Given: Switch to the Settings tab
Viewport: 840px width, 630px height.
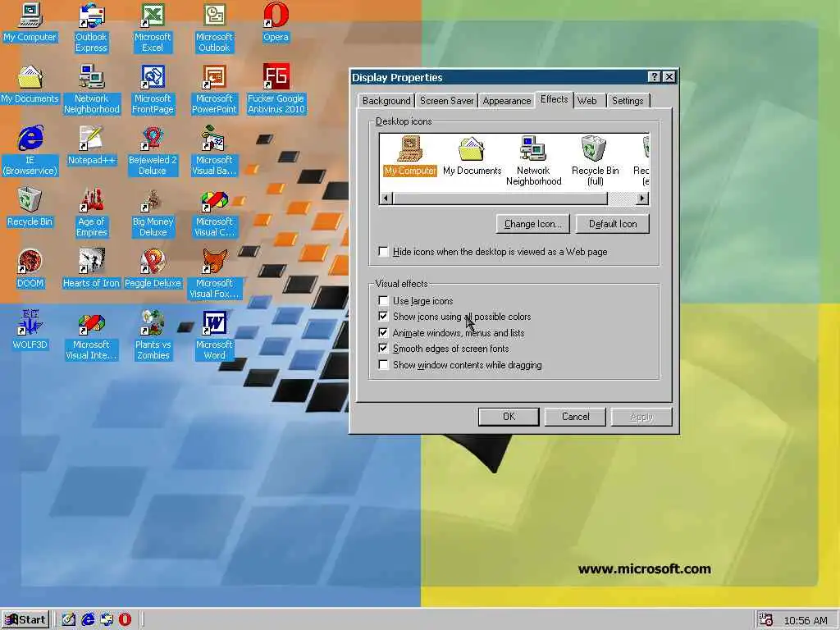Looking at the screenshot, I should pos(628,101).
